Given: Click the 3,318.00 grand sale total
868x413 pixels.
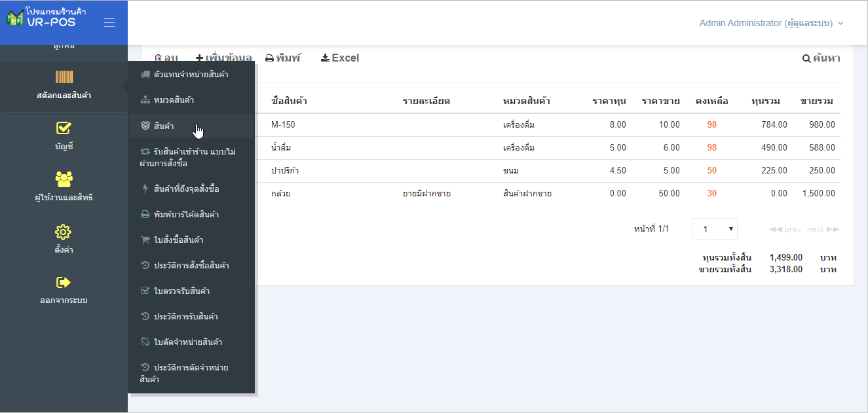Looking at the screenshot, I should coord(786,269).
